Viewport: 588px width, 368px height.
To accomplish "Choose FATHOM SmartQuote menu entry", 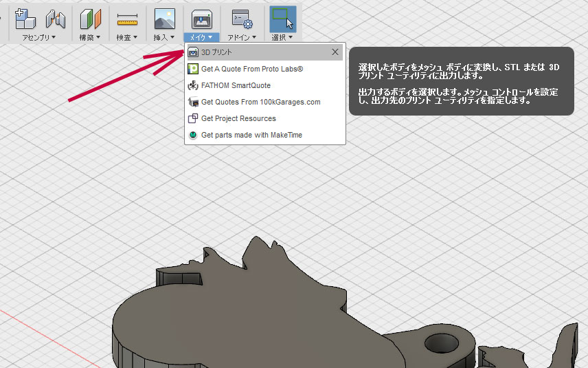I will [x=236, y=85].
